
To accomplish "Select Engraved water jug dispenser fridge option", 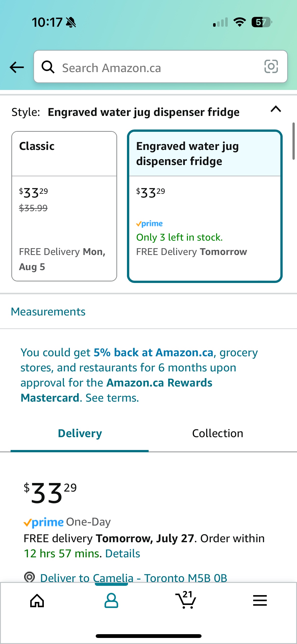I will coord(205,206).
